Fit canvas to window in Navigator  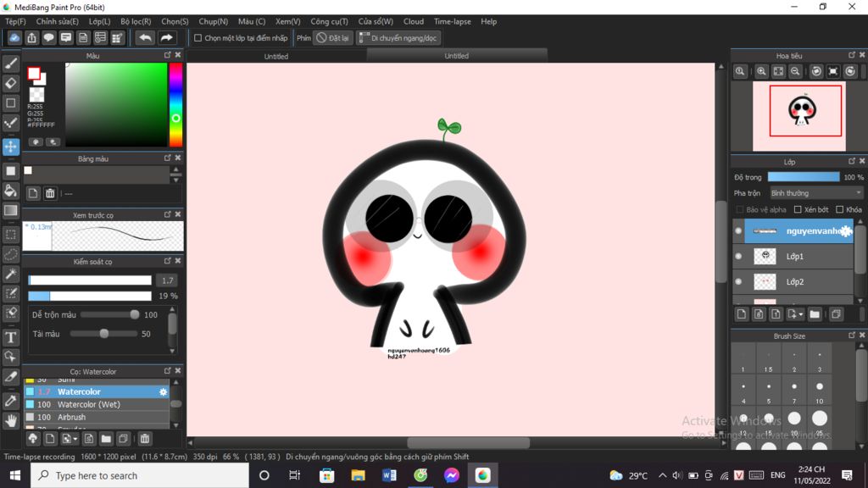[778, 71]
